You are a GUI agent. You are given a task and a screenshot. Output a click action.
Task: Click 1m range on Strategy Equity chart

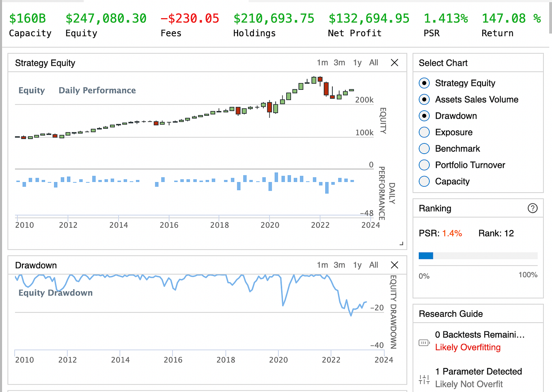pos(323,62)
